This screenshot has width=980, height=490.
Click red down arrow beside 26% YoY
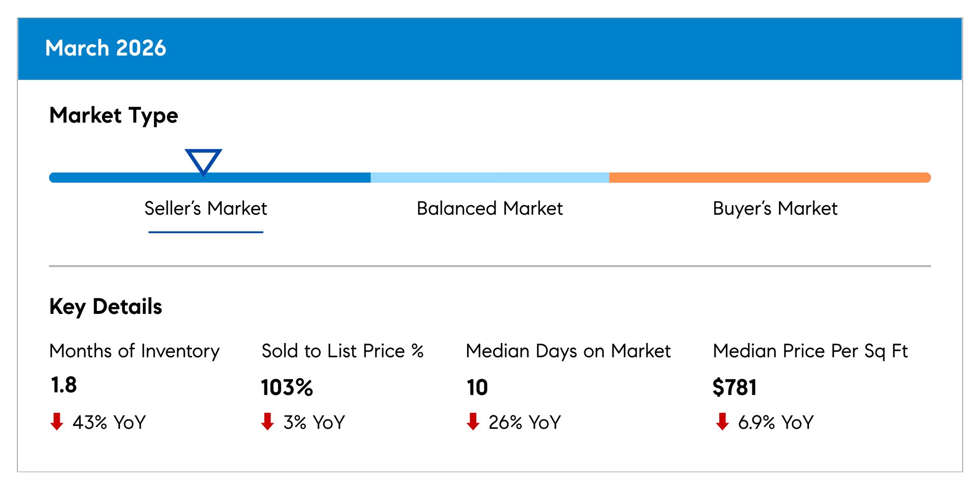473,422
